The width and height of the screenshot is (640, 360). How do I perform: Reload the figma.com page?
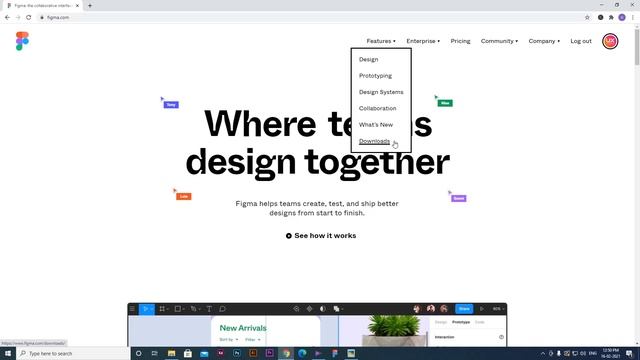tap(29, 18)
